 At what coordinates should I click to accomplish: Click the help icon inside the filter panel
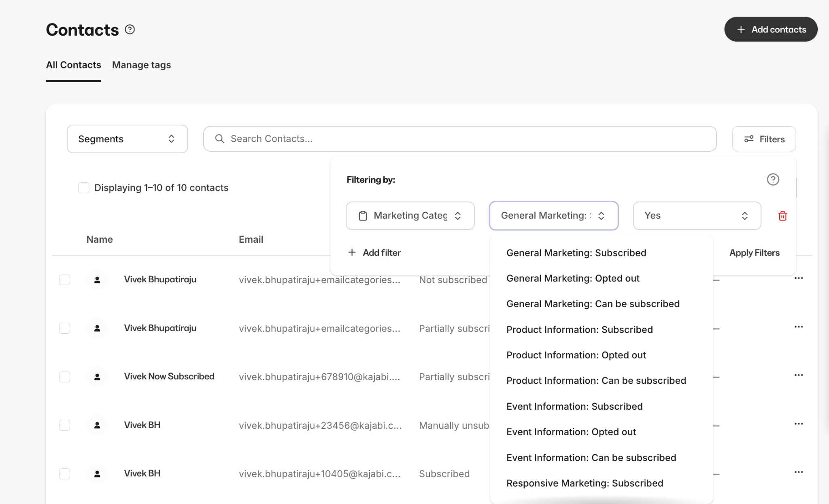click(x=773, y=179)
